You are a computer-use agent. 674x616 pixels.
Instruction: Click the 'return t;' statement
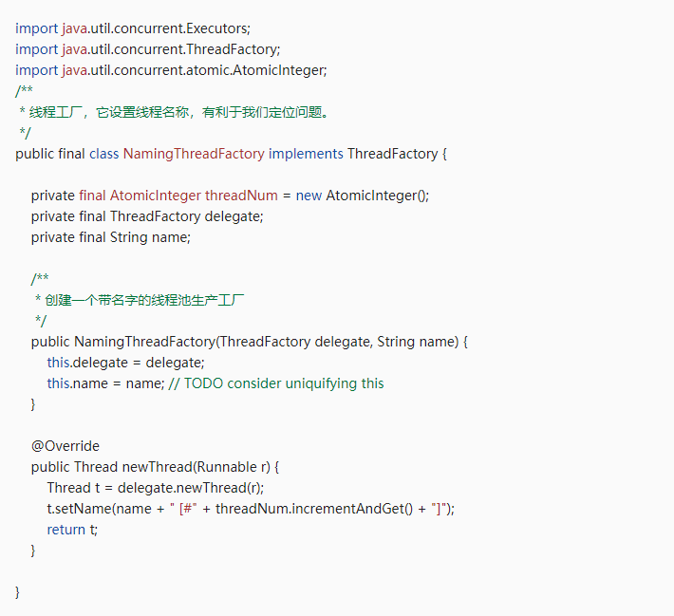click(x=72, y=530)
